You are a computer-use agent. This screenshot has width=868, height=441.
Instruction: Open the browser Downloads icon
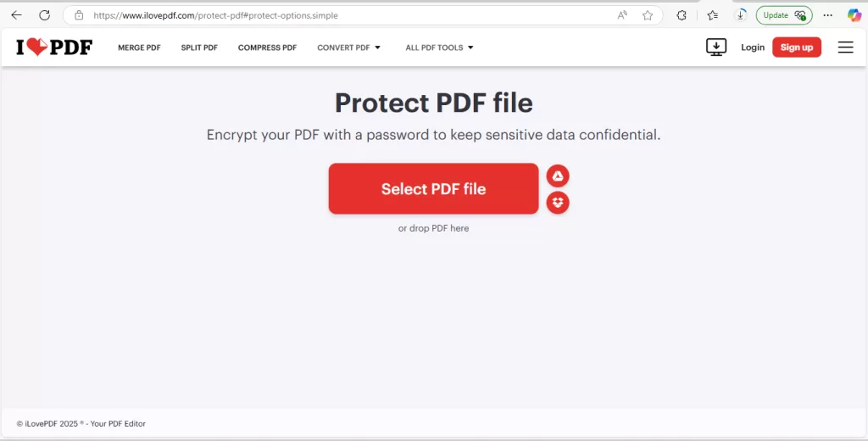(x=741, y=15)
